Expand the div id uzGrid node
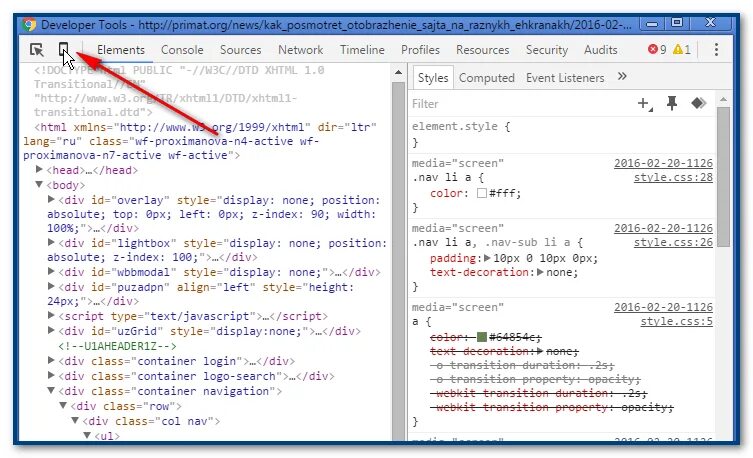 (51, 330)
